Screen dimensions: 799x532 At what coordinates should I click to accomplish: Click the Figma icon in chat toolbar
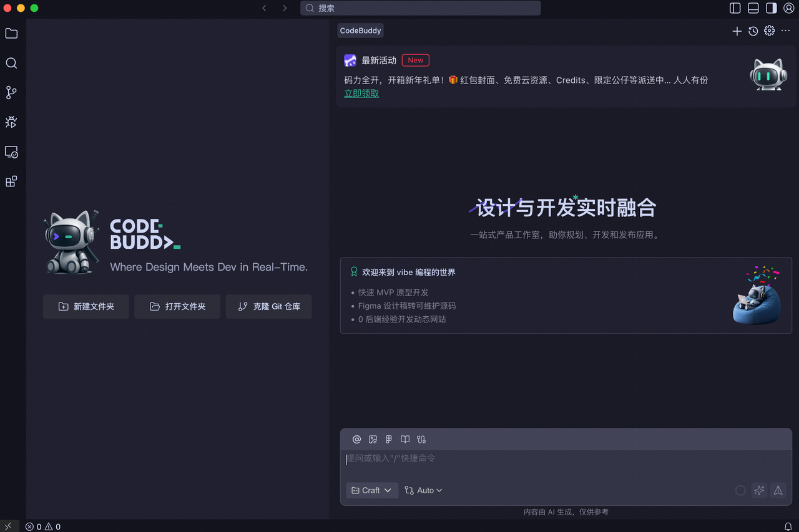389,439
